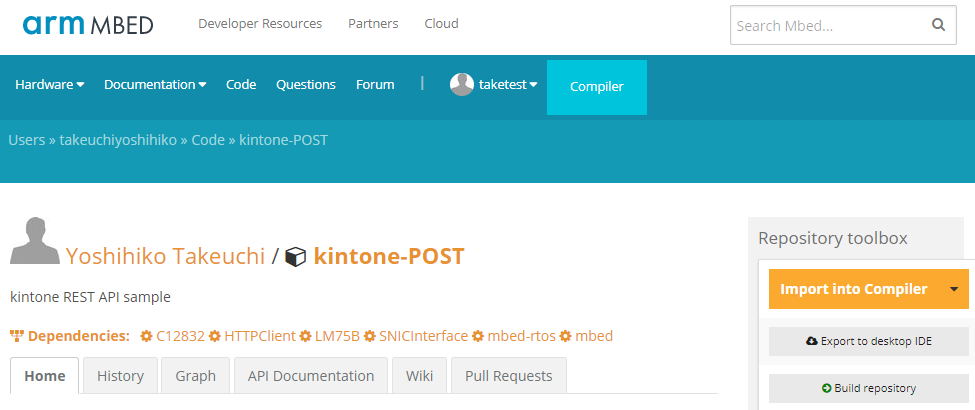Screen dimensions: 975x410
Task: Open the Yoshihiko Takeuchi author link
Action: 165,256
